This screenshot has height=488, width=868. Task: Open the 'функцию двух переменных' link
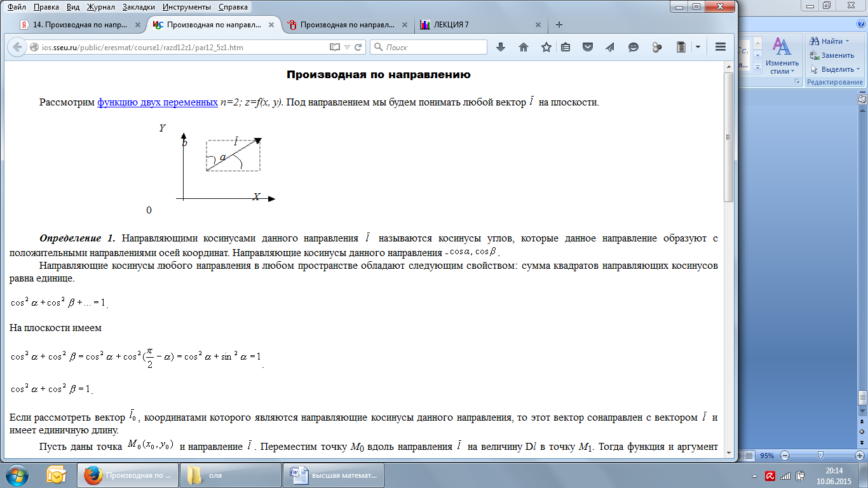click(158, 102)
